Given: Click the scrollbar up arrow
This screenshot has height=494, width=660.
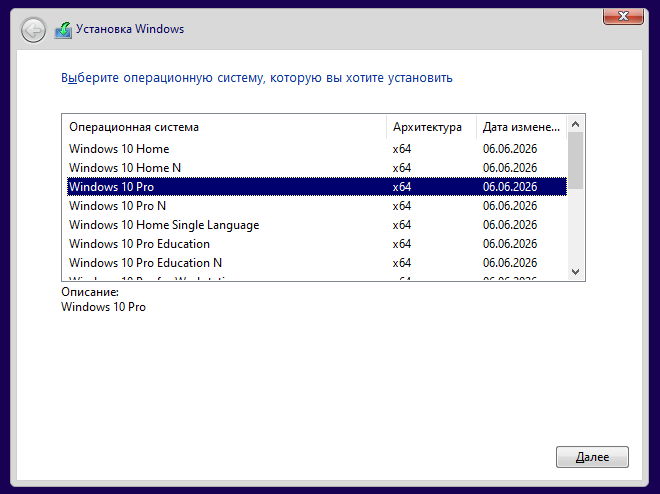Looking at the screenshot, I should [575, 124].
